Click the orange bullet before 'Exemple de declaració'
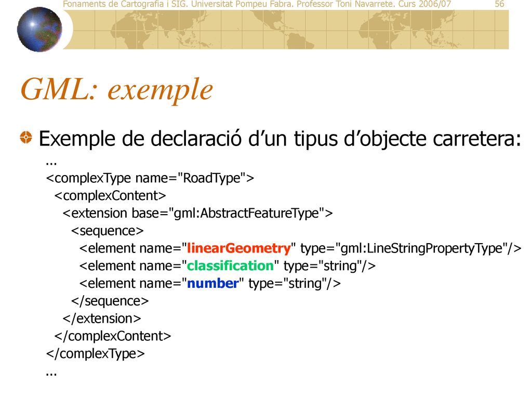 pos(26,137)
